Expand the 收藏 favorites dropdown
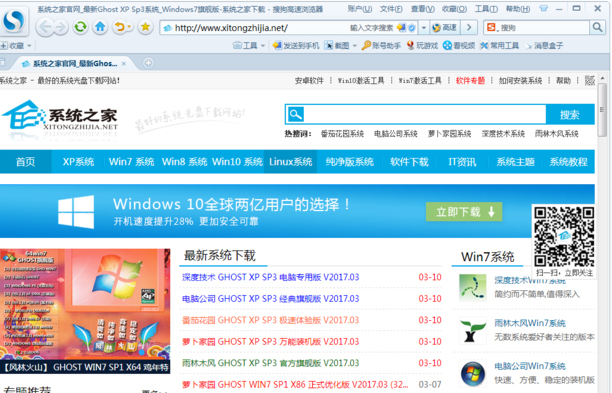Viewport: 612px width, 393px height. click(x=29, y=46)
